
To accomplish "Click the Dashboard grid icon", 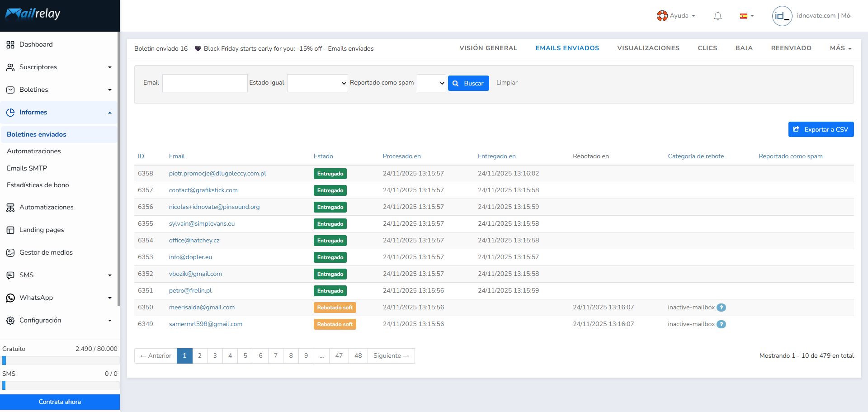I will pyautogui.click(x=10, y=45).
